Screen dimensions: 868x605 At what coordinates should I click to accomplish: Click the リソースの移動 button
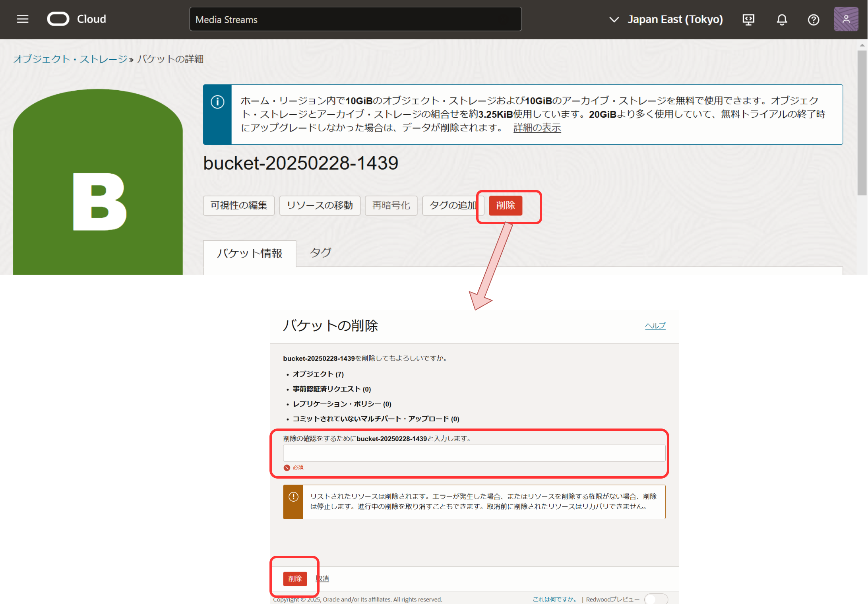pyautogui.click(x=320, y=206)
